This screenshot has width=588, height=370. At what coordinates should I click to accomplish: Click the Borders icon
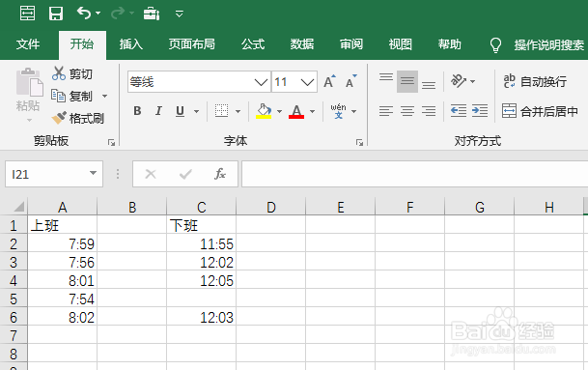pyautogui.click(x=221, y=111)
